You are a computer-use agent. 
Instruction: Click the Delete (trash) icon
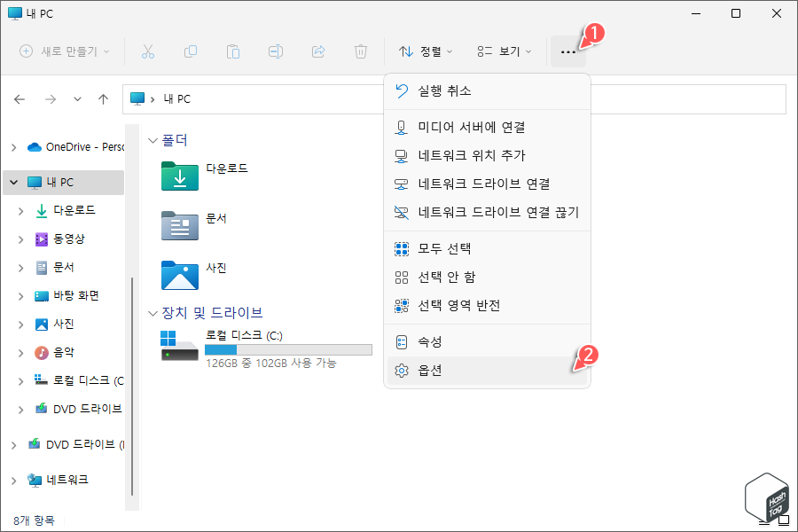(361, 51)
